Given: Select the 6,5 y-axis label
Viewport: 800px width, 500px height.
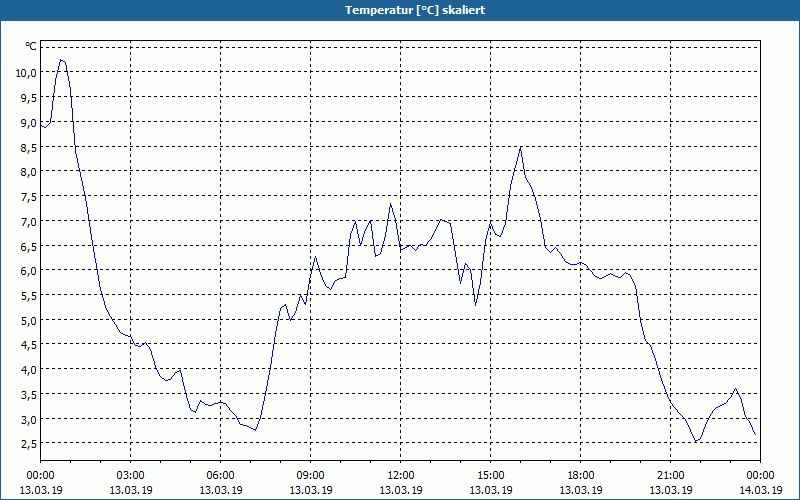Looking at the screenshot, I should 29,246.
